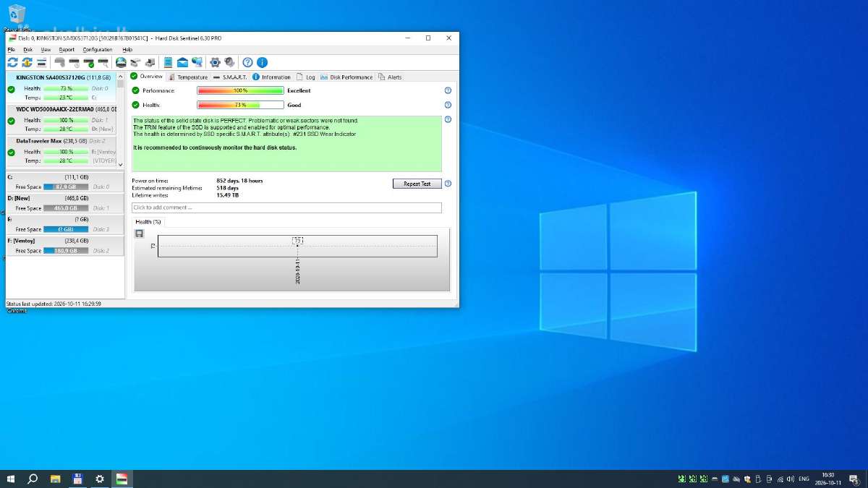
Task: Open the File menu
Action: (11, 50)
